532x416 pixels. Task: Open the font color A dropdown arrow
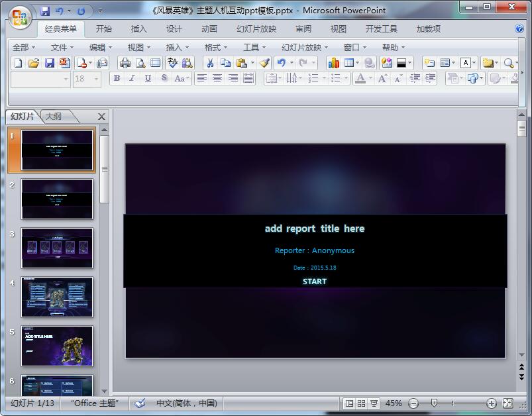tap(370, 78)
